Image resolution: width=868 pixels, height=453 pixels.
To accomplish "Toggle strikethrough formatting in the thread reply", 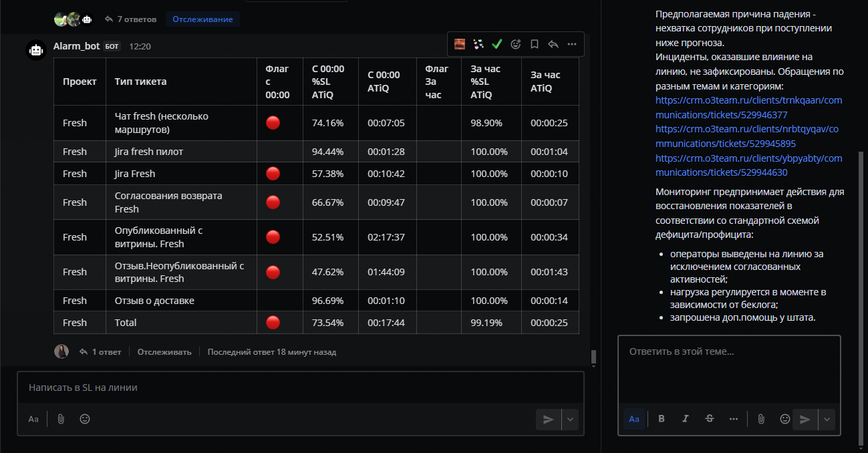I will tap(710, 419).
